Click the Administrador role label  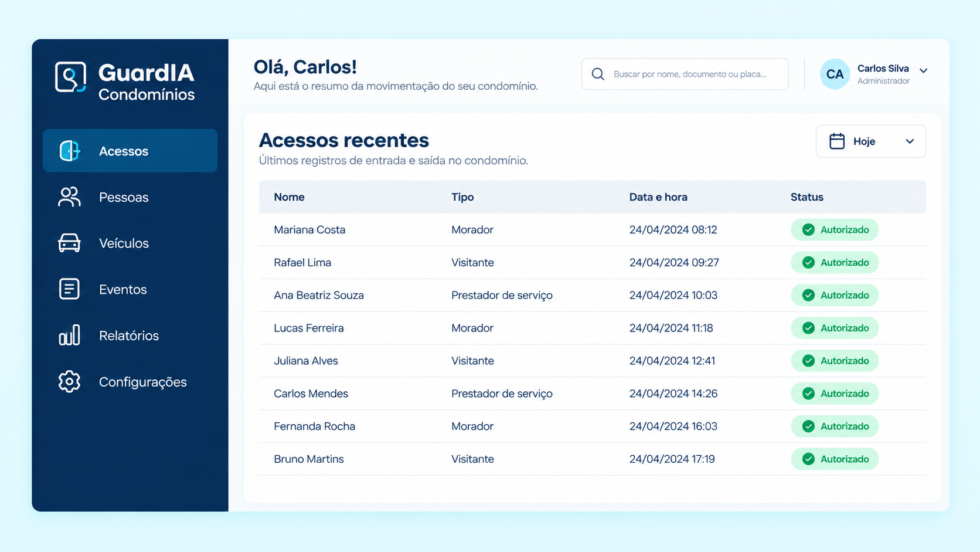(883, 81)
